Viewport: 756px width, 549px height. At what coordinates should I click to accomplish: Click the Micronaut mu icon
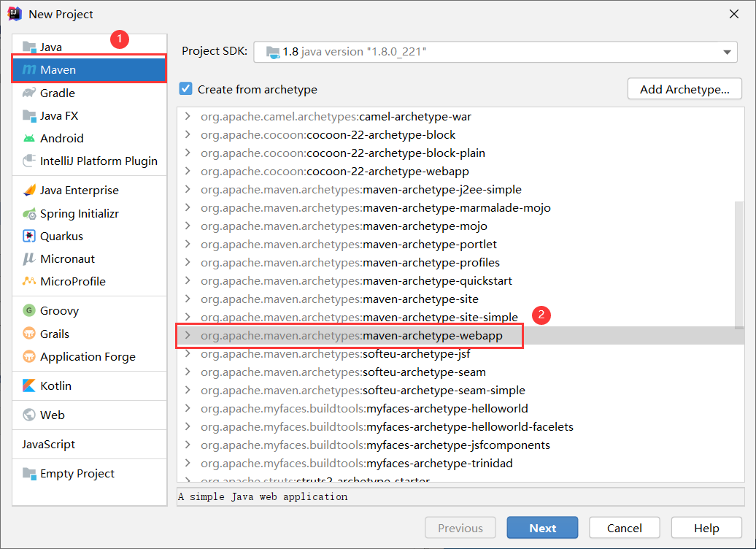(x=29, y=259)
